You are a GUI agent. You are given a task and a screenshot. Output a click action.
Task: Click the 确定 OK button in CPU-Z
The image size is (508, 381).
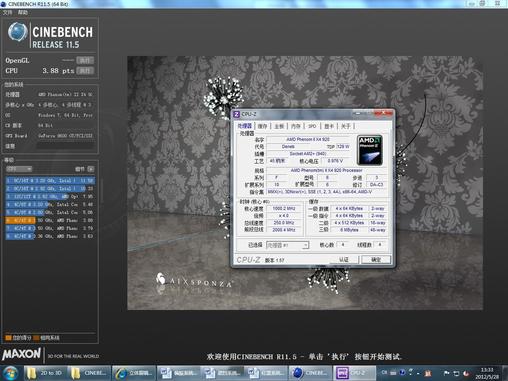click(x=376, y=260)
